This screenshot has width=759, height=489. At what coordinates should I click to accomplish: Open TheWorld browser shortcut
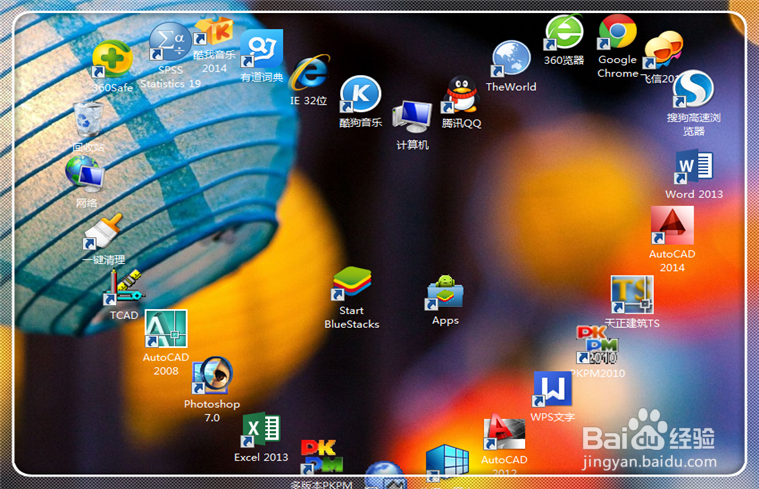pos(511,59)
